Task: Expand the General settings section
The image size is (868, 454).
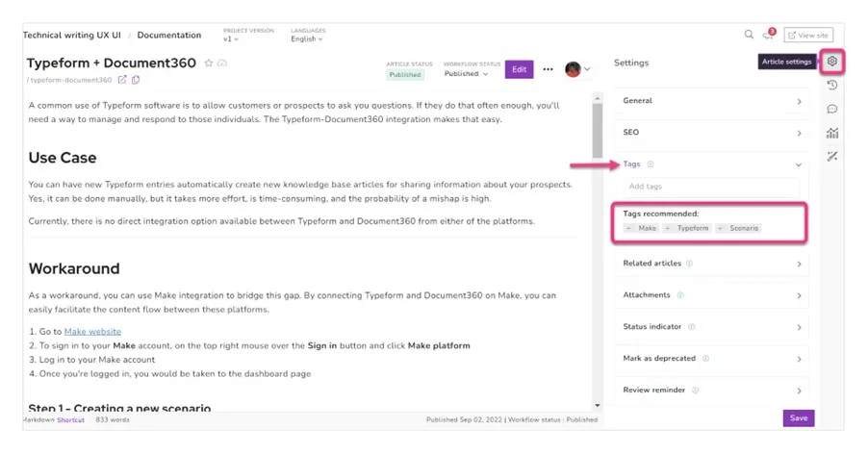Action: pyautogui.click(x=711, y=101)
